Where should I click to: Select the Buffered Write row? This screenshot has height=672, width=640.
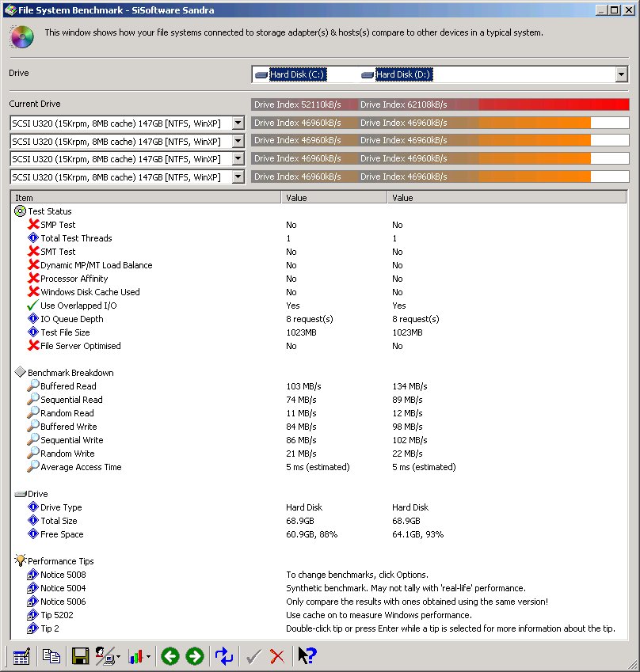pyautogui.click(x=318, y=427)
